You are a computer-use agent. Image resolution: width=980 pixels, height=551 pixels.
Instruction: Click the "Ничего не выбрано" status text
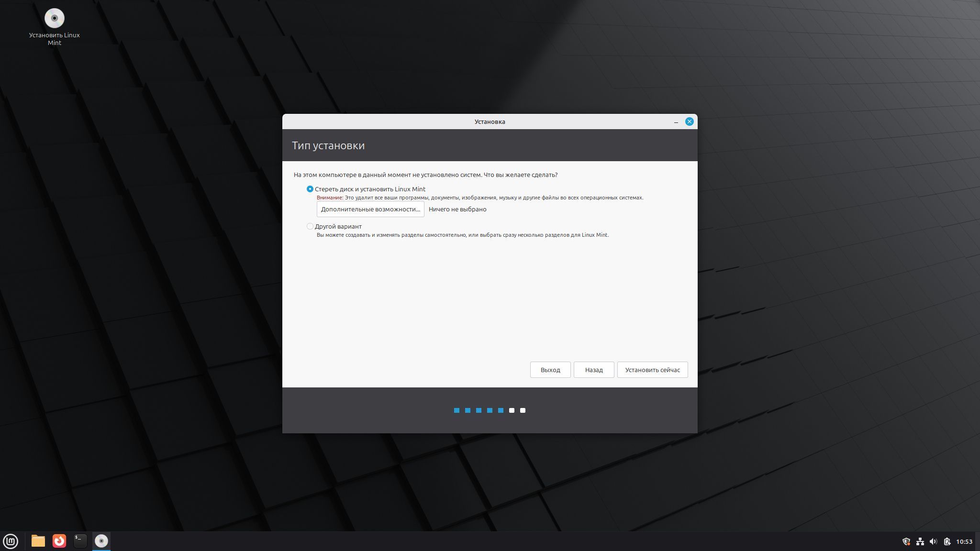pos(457,209)
